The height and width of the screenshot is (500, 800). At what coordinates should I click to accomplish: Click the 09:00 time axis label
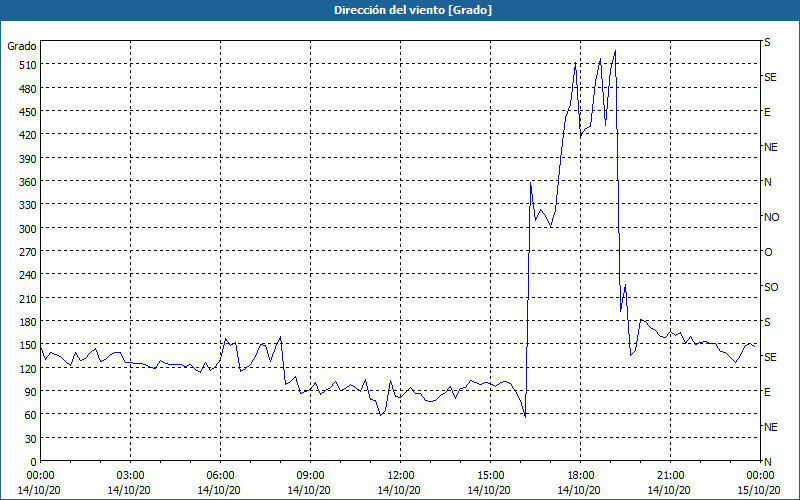[310, 476]
